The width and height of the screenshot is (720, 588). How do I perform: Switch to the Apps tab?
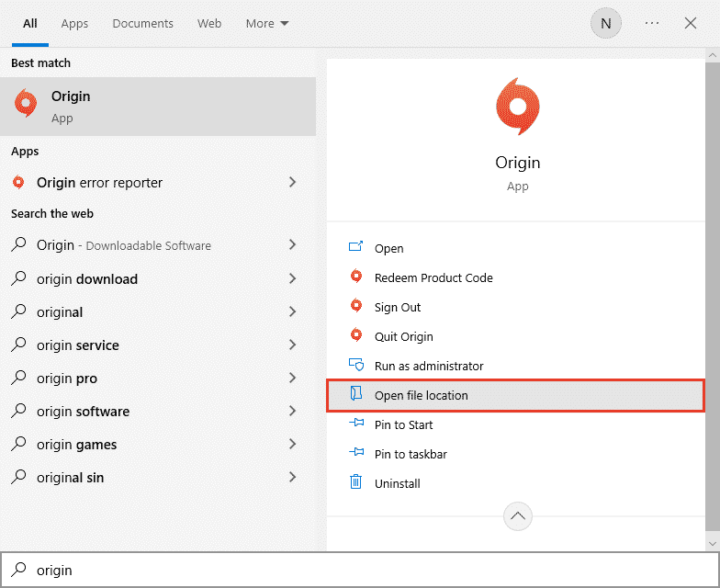(x=74, y=23)
